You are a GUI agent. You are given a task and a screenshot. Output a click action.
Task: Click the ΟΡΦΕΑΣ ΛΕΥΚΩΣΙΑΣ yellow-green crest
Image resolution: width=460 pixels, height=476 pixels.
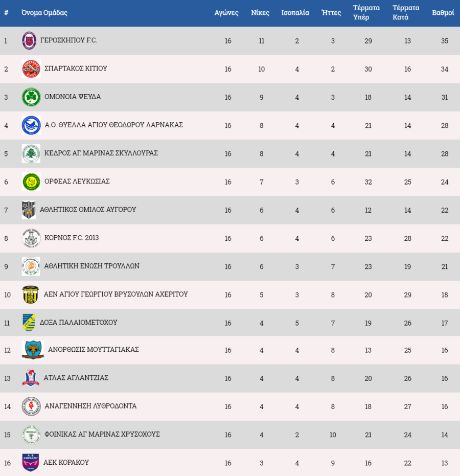(x=31, y=182)
